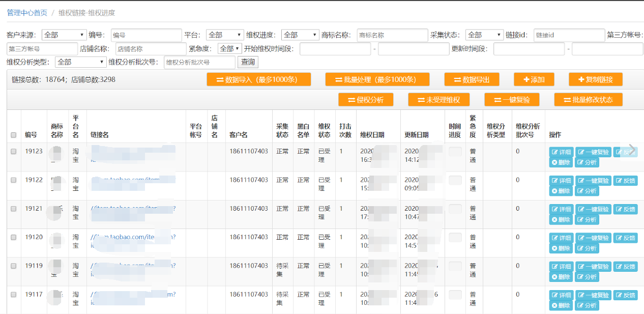Click 待采集 status in row 19117

[x=282, y=298]
